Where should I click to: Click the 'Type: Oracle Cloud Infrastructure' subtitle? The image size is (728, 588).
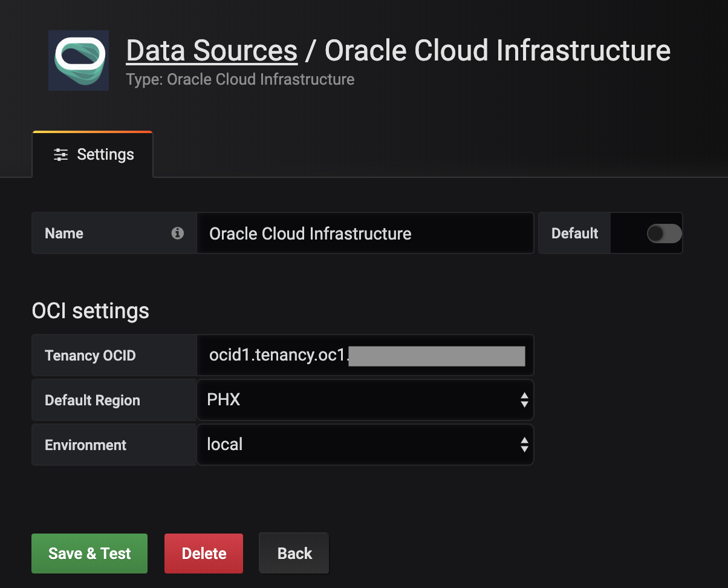240,79
